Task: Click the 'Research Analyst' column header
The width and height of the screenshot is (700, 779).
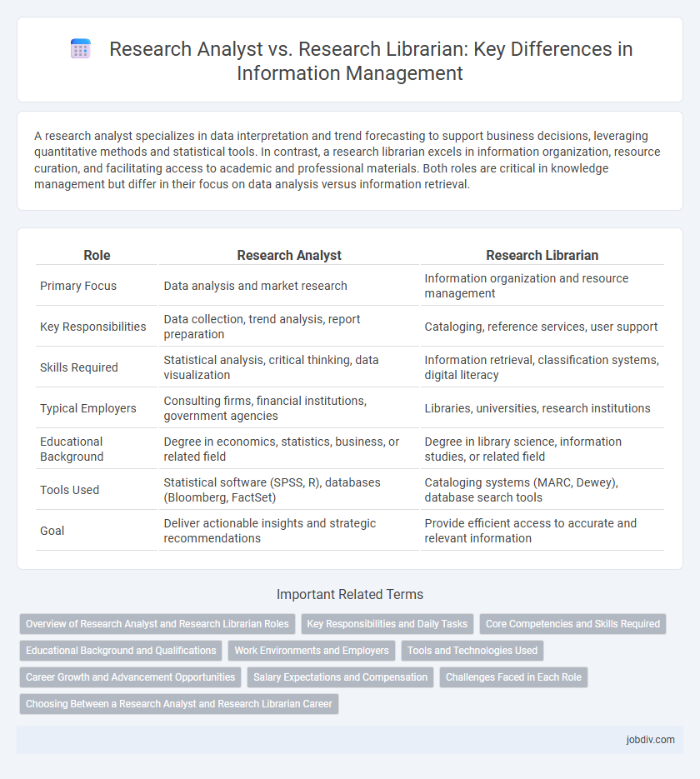Action: click(289, 255)
